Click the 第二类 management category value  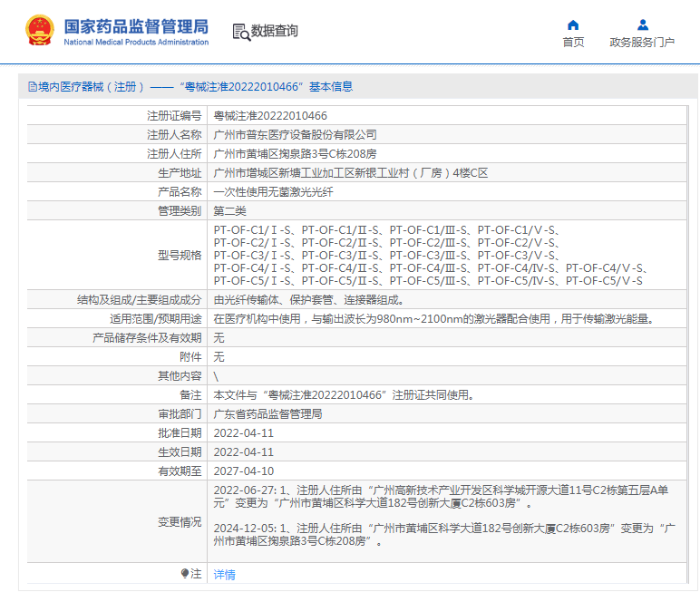point(229,210)
